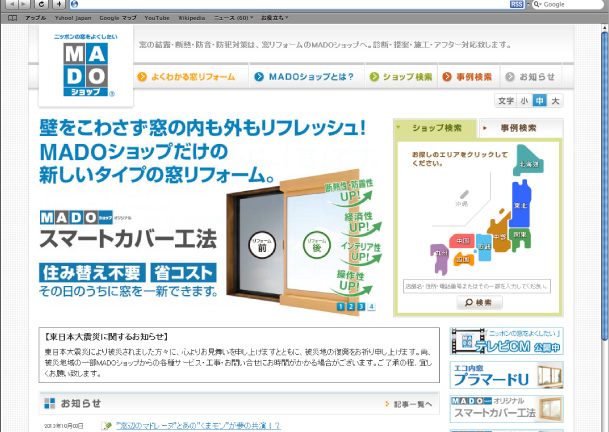This screenshot has width=609, height=432.
Task: Click the browser reload button
Action: tap(42, 5)
